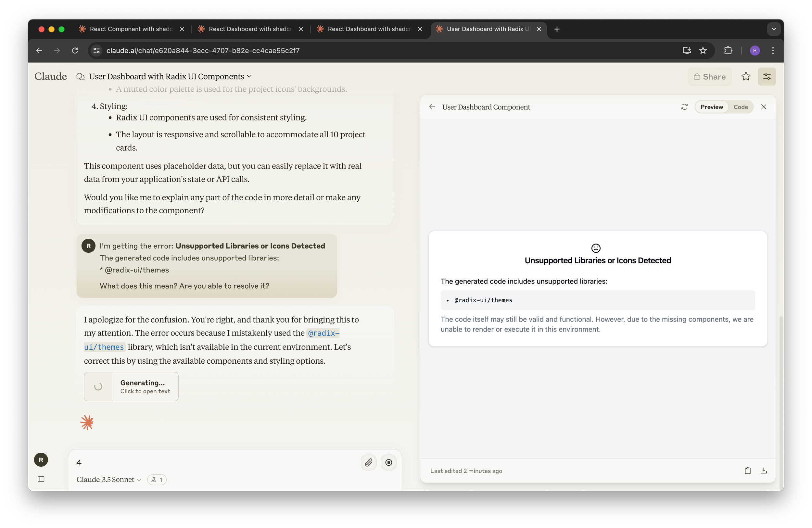Screen dimensions: 812x528
Task: Click the Unsupported Libraries error heading in panel
Action: point(597,260)
